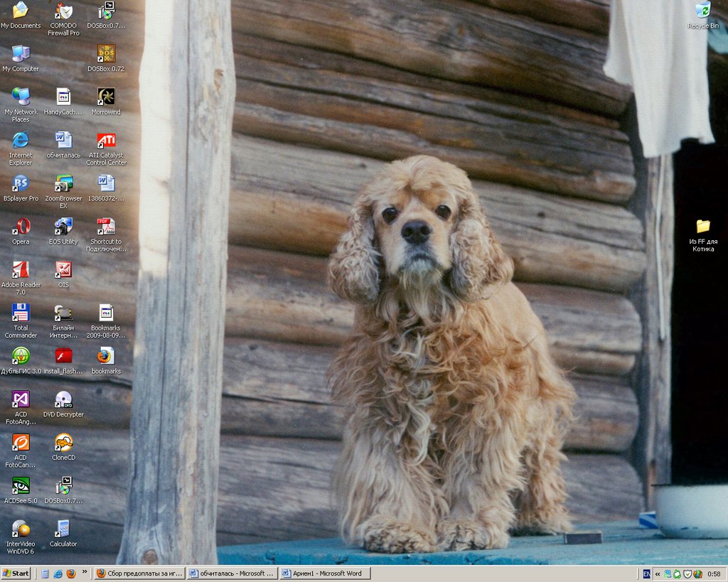Expand hidden system tray icons

pos(658,574)
